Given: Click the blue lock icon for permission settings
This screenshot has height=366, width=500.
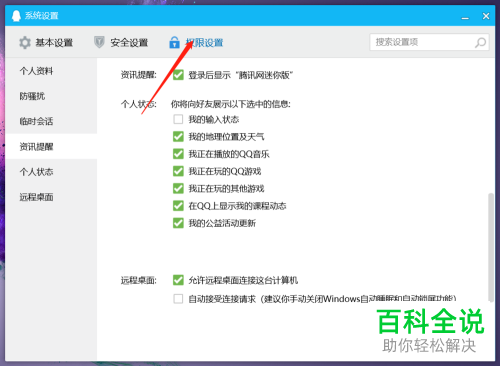Looking at the screenshot, I should 174,43.
